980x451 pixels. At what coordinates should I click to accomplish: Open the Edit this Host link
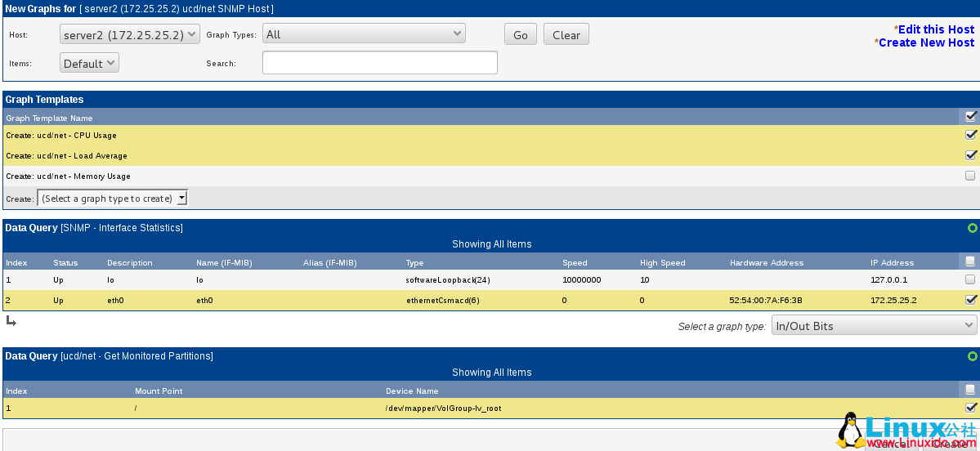tap(936, 29)
